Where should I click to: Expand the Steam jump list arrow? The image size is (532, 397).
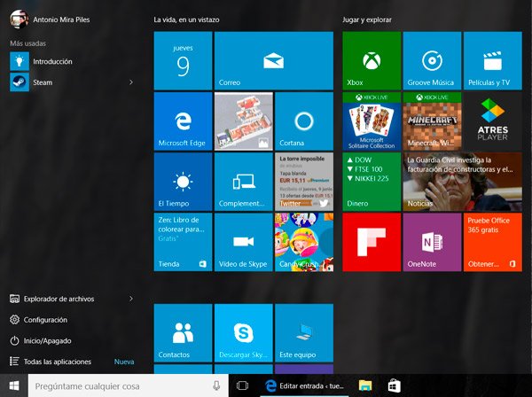(131, 82)
